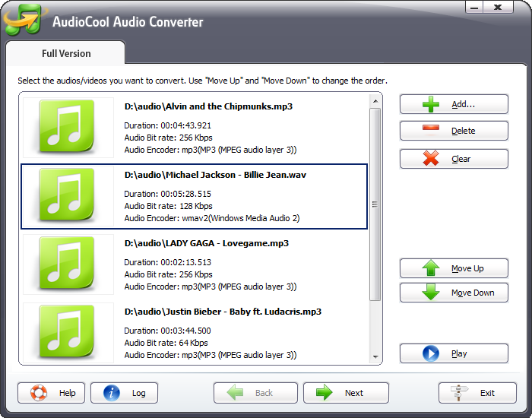This screenshot has height=418, width=532.
Task: Click the Exit button label
Action: 487,393
